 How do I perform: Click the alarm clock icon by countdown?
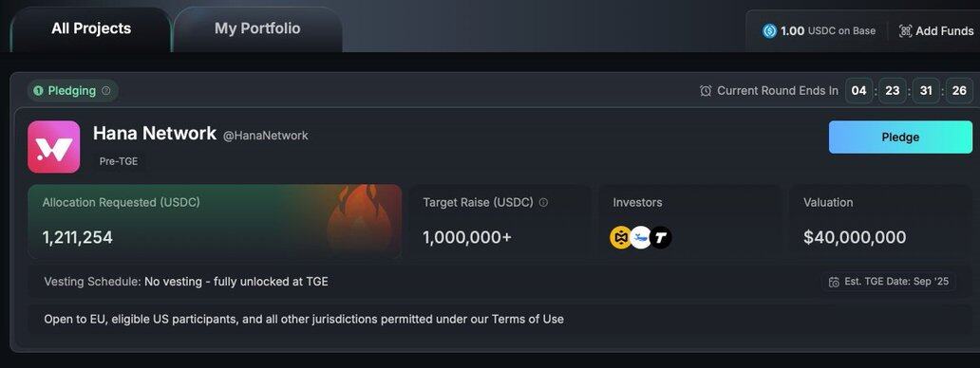[x=706, y=91]
